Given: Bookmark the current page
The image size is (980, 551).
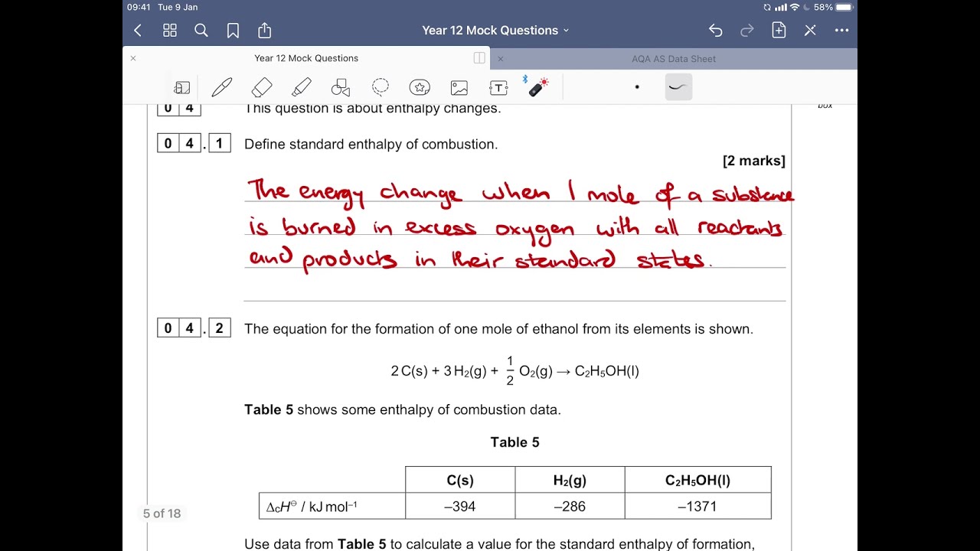Looking at the screenshot, I should pos(233,31).
